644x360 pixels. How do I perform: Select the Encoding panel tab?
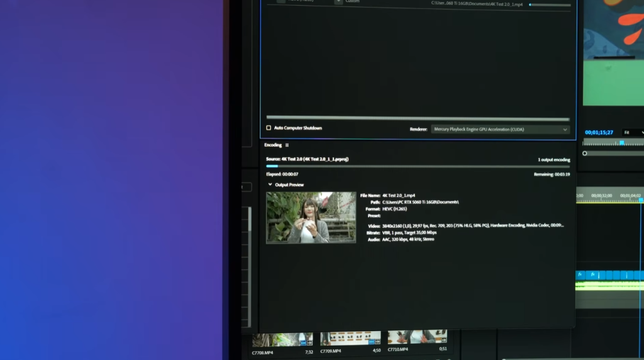[x=273, y=145]
